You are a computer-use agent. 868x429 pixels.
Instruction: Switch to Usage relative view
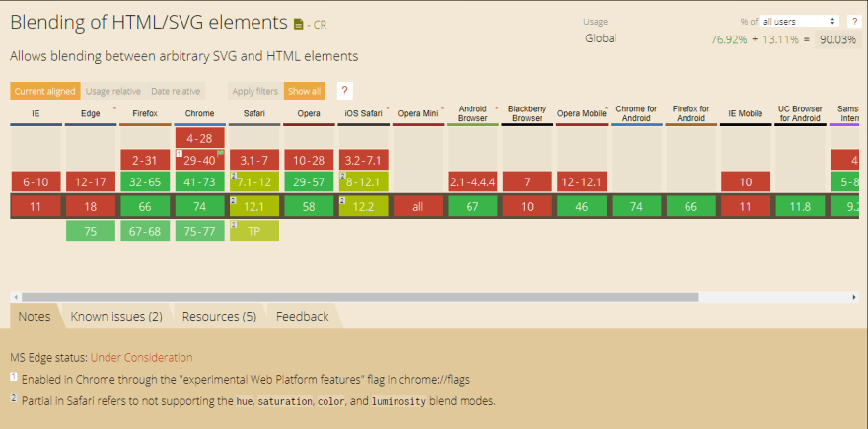(x=113, y=91)
